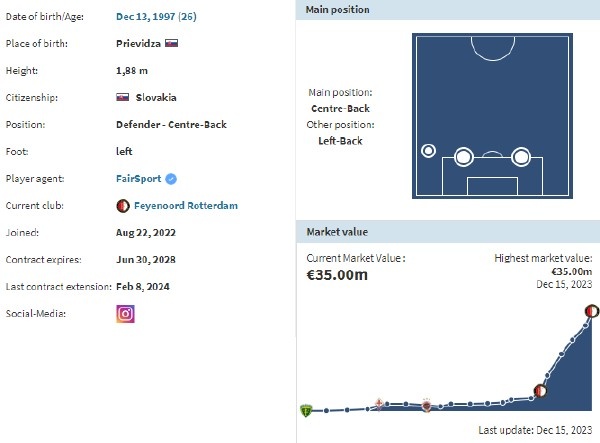
Task: Open the Feyenoord Rotterdam club link
Action: point(186,206)
